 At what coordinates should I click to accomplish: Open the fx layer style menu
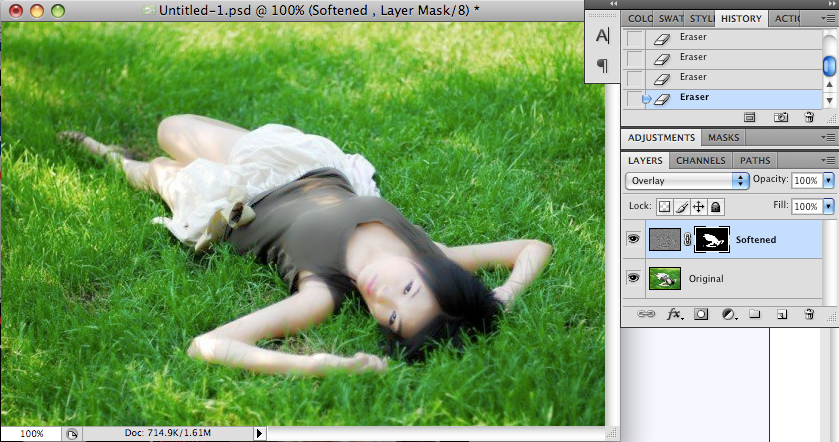[x=674, y=314]
